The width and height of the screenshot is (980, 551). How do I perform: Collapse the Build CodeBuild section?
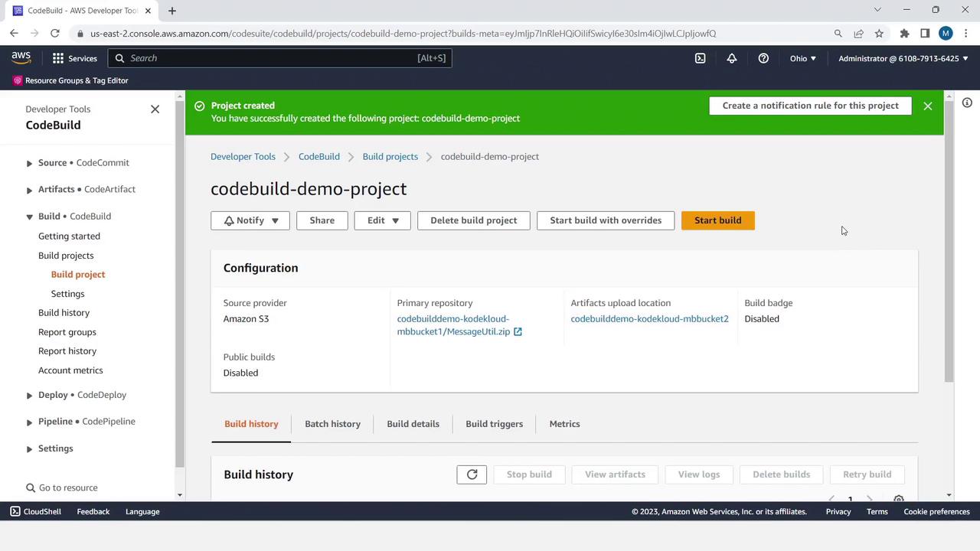[x=29, y=217]
